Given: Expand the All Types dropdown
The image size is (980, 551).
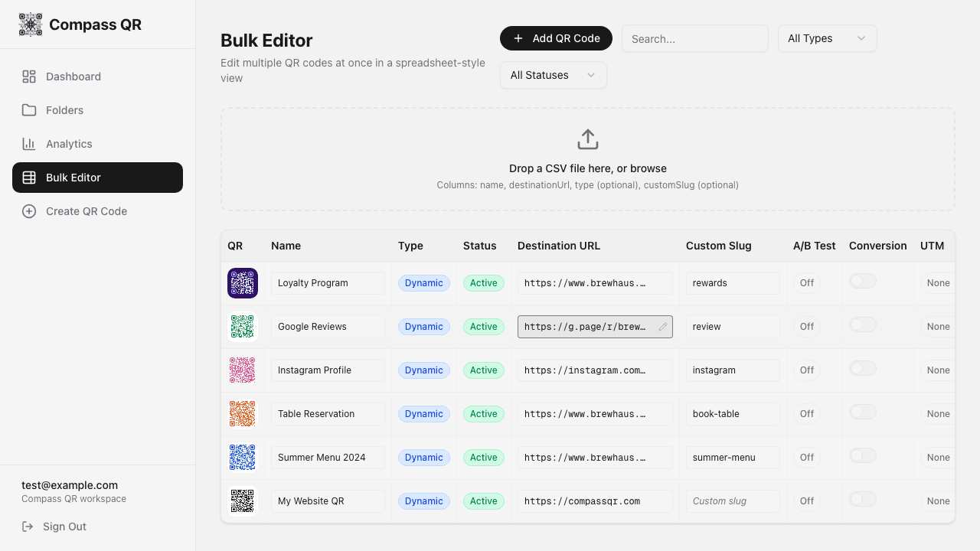Looking at the screenshot, I should pyautogui.click(x=827, y=38).
